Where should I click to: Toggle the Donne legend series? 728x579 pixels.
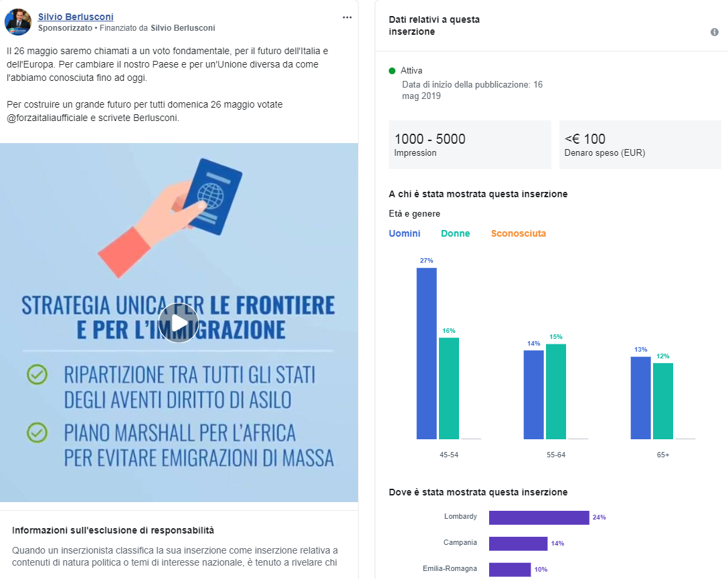click(x=455, y=233)
